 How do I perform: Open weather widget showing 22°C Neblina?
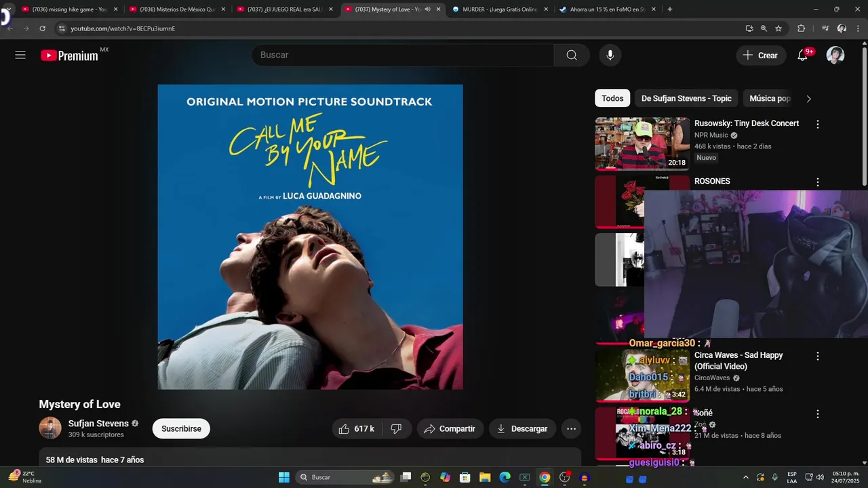pos(25,477)
